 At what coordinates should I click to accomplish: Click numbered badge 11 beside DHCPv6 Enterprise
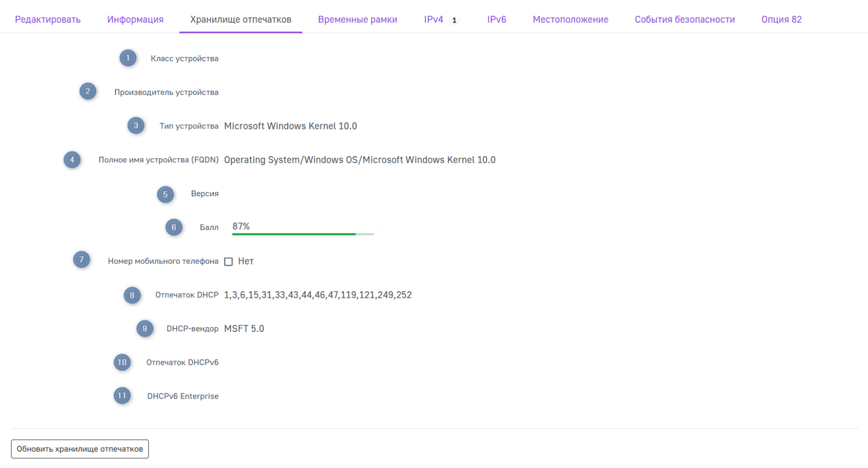tap(122, 396)
